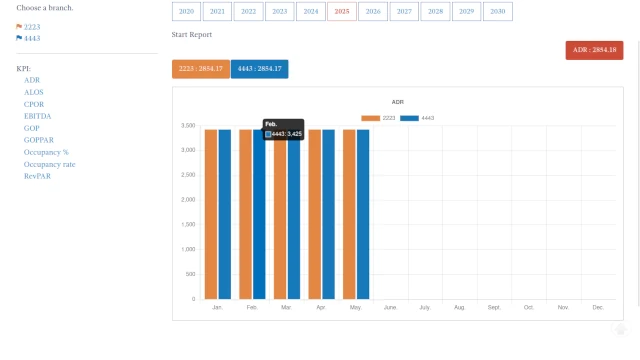
Task: Click the 'ADR' chart title
Action: (398, 102)
